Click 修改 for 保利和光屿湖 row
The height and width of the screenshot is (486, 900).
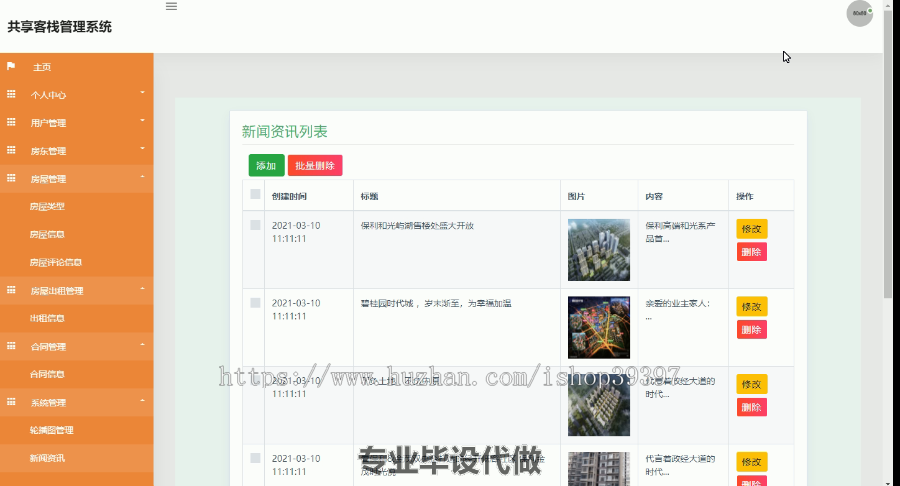[751, 228]
